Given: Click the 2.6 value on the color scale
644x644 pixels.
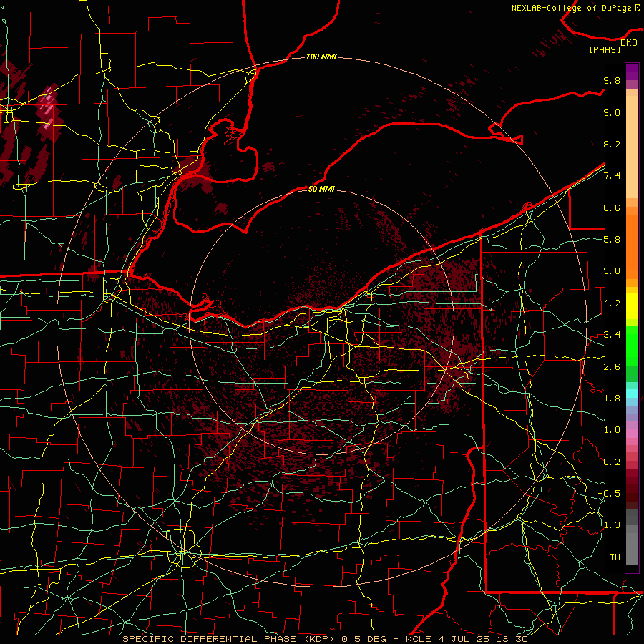Looking at the screenshot, I should [612, 366].
